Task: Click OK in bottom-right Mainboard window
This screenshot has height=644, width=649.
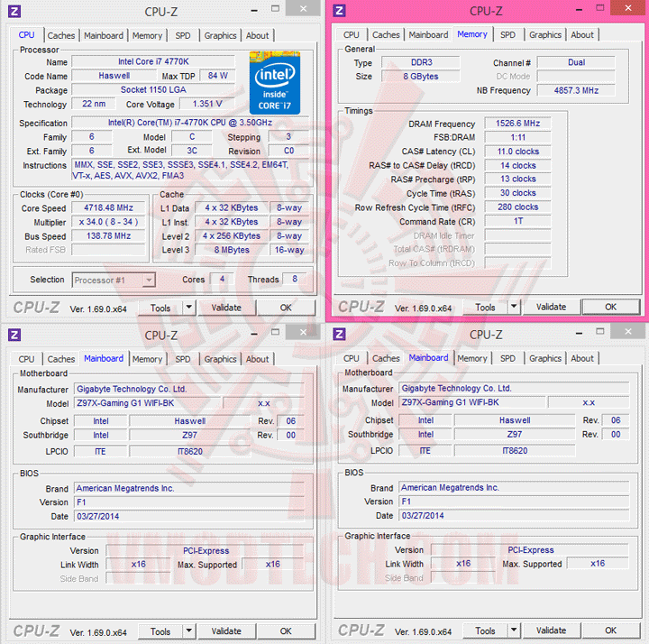Action: tap(611, 630)
